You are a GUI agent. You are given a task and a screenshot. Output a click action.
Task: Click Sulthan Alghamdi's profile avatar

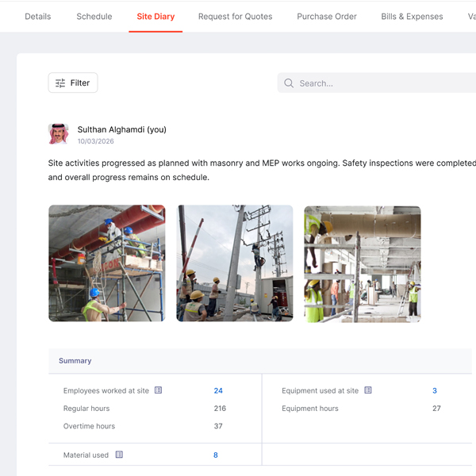(58, 134)
